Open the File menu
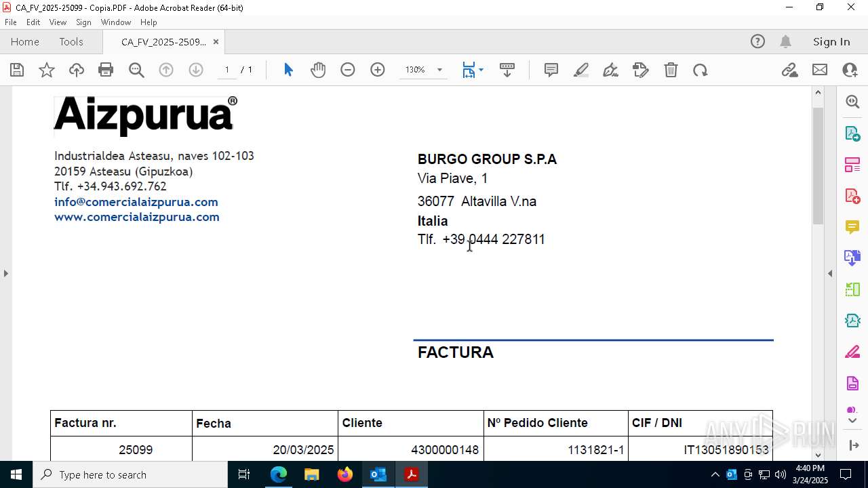The image size is (868, 488). pyautogui.click(x=11, y=22)
